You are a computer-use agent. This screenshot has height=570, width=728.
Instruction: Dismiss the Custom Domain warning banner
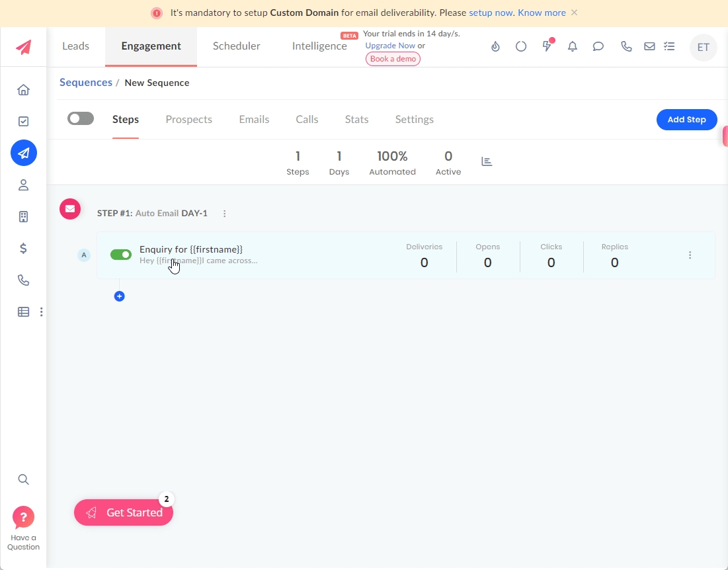[x=574, y=13]
